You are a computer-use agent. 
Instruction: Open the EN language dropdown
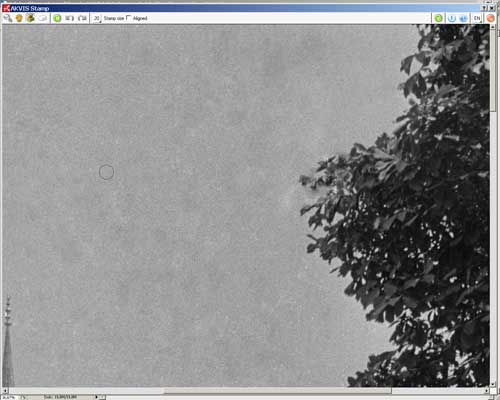tap(477, 18)
